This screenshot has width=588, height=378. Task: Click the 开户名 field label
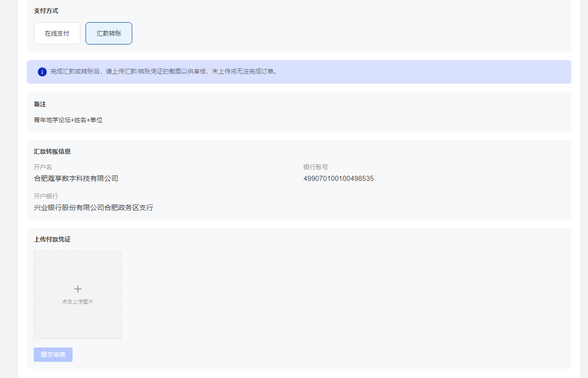click(x=43, y=167)
